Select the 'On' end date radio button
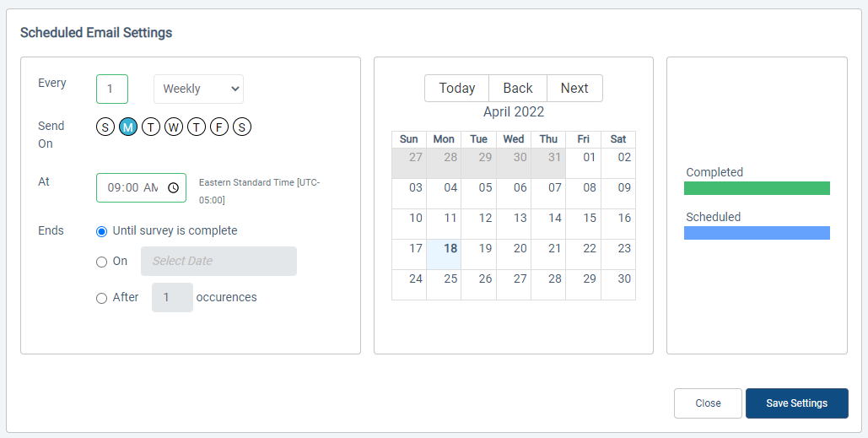868x438 pixels. [x=102, y=262]
